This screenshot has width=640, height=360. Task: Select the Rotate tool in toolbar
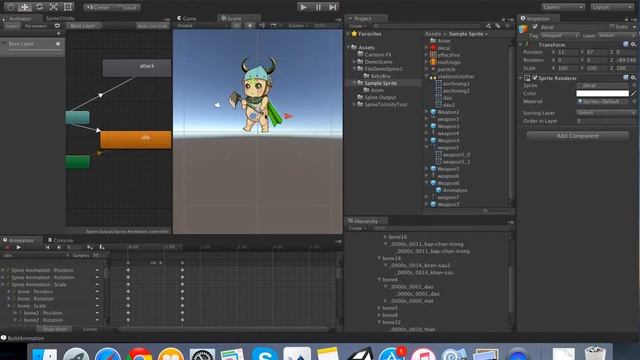pyautogui.click(x=39, y=7)
